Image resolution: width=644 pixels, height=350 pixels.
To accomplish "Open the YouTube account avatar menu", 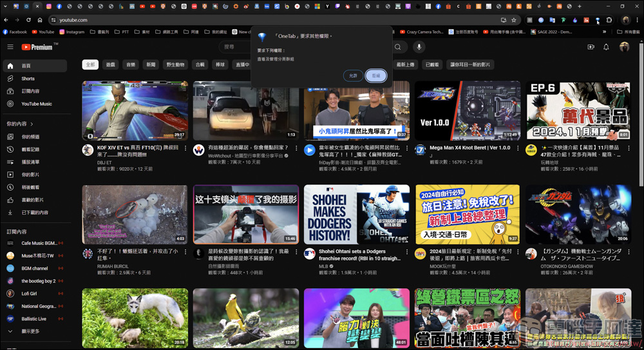I will (x=624, y=47).
